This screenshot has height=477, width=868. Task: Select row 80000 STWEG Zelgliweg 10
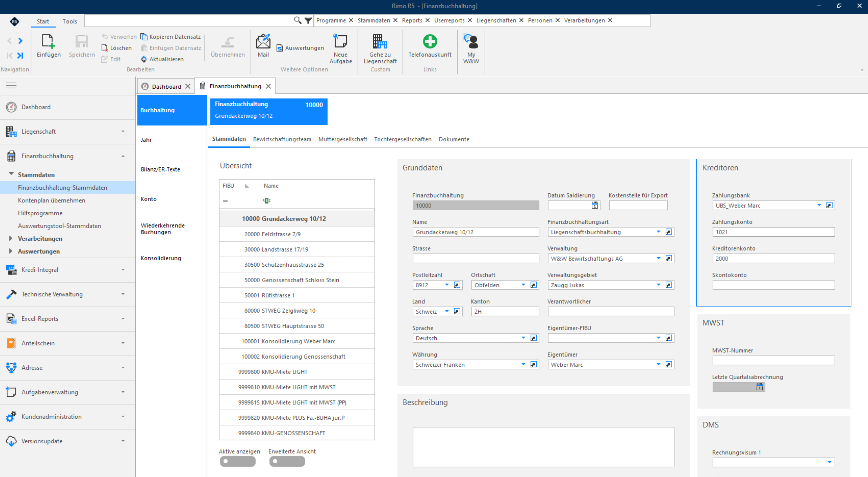297,310
